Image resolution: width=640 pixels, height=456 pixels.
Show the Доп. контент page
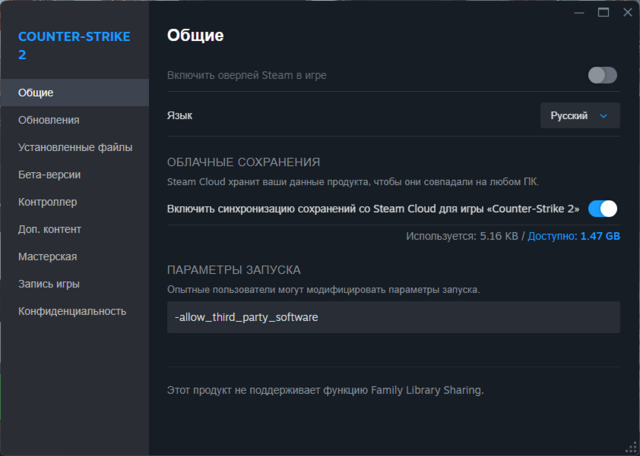(x=50, y=229)
